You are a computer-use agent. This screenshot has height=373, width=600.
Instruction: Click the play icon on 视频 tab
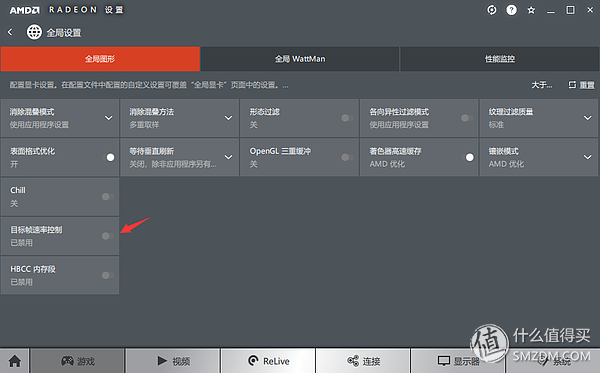click(162, 360)
